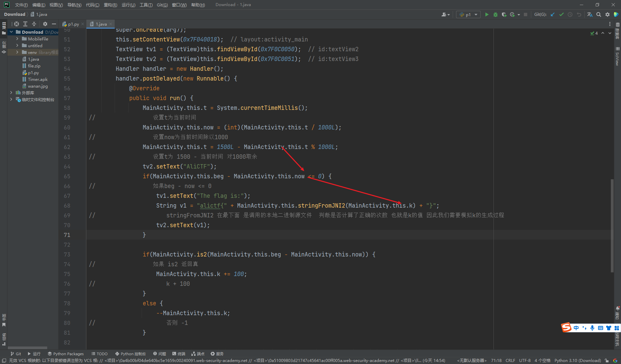Click Python 3.10 interpreter in status bar
The image size is (621, 364).
pos(577,360)
